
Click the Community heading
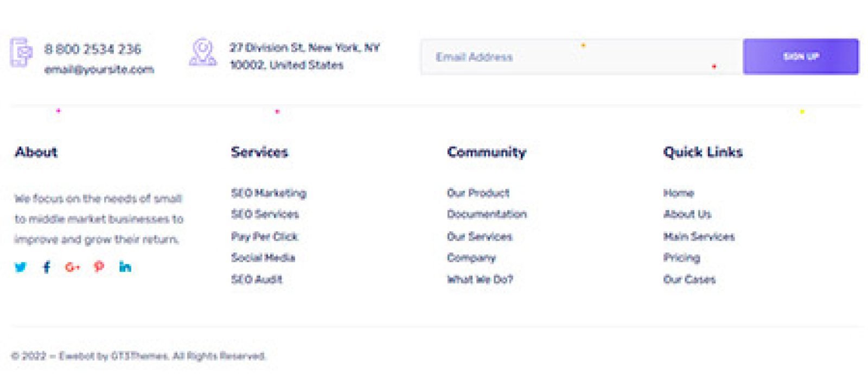coord(487,152)
